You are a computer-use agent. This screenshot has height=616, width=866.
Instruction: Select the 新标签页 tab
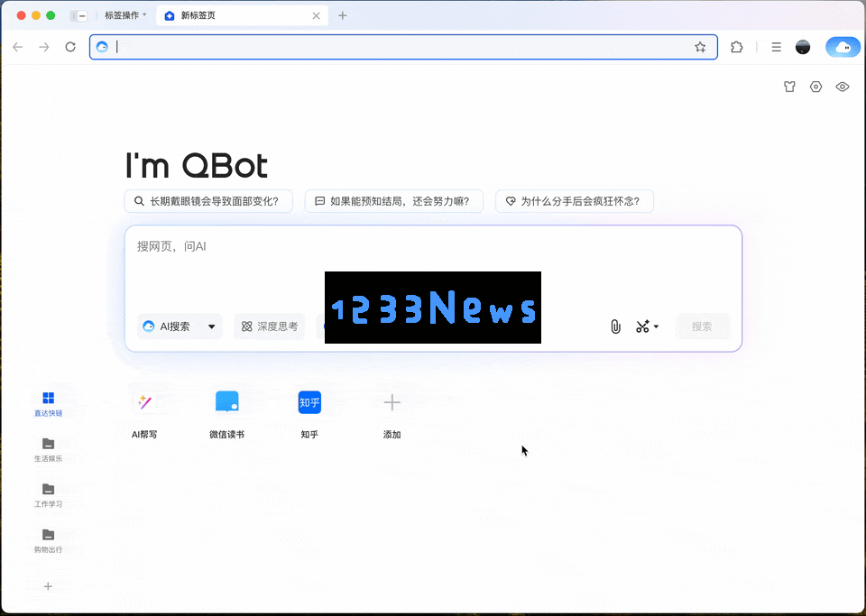pyautogui.click(x=242, y=15)
